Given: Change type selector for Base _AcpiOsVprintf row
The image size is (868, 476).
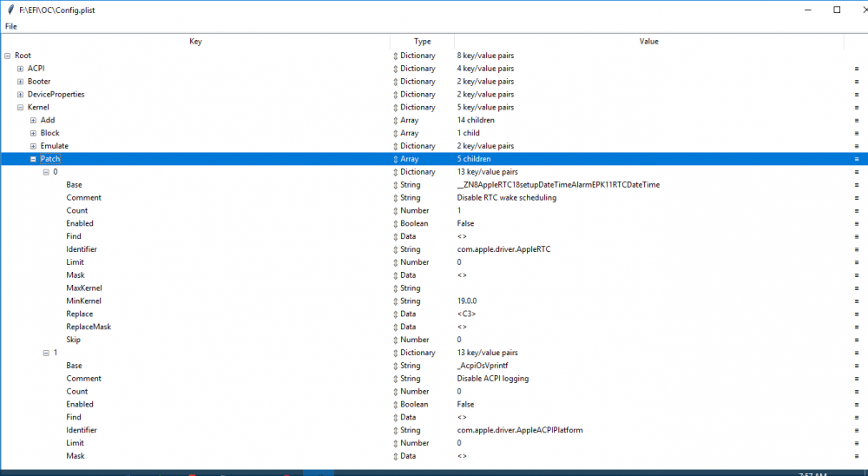Looking at the screenshot, I should (x=395, y=366).
